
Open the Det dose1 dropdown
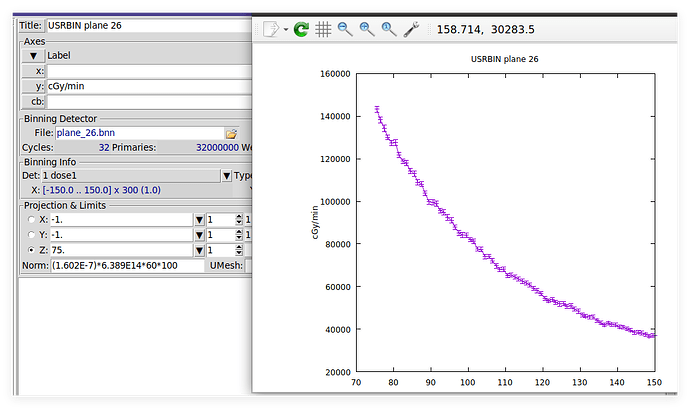point(226,176)
